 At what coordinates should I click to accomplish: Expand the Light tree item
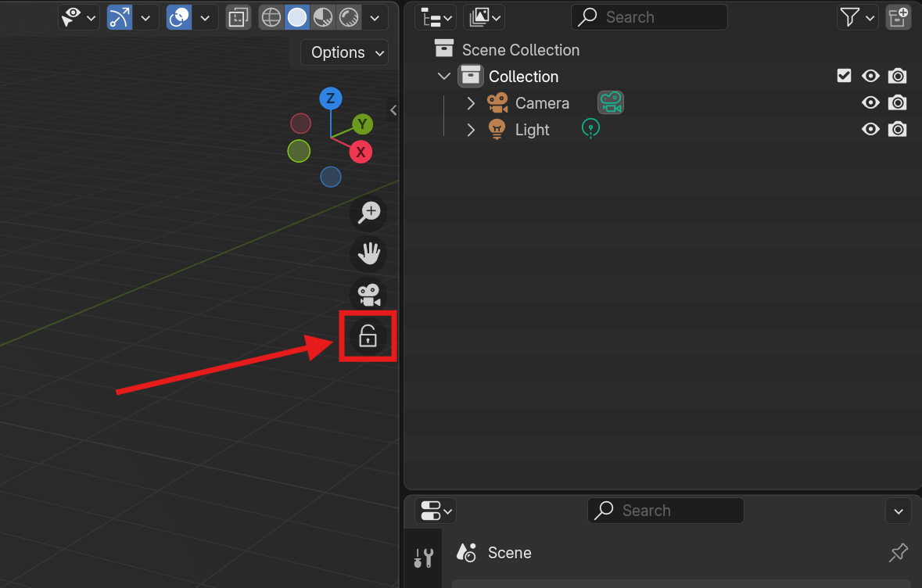471,130
